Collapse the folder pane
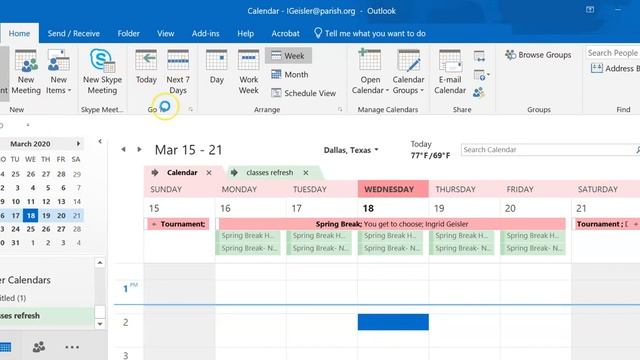The height and width of the screenshot is (360, 640). 100,141
